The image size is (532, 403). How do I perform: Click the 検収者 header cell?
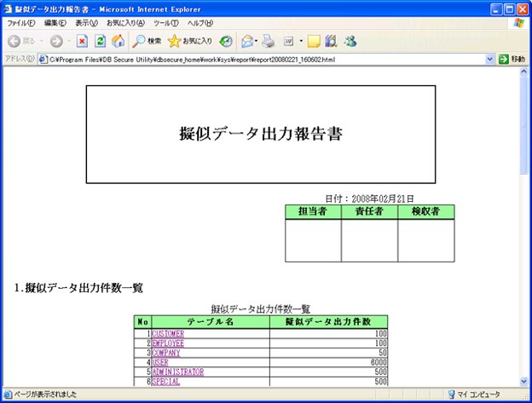[426, 211]
